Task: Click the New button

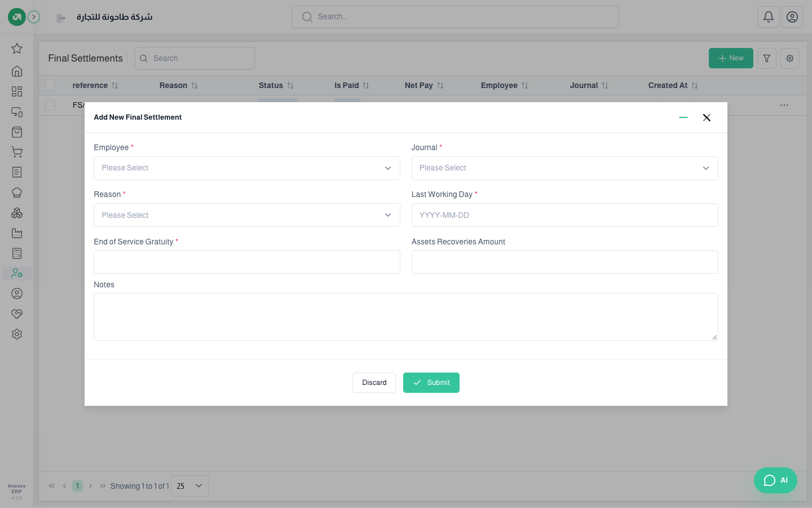Action: 731,58
